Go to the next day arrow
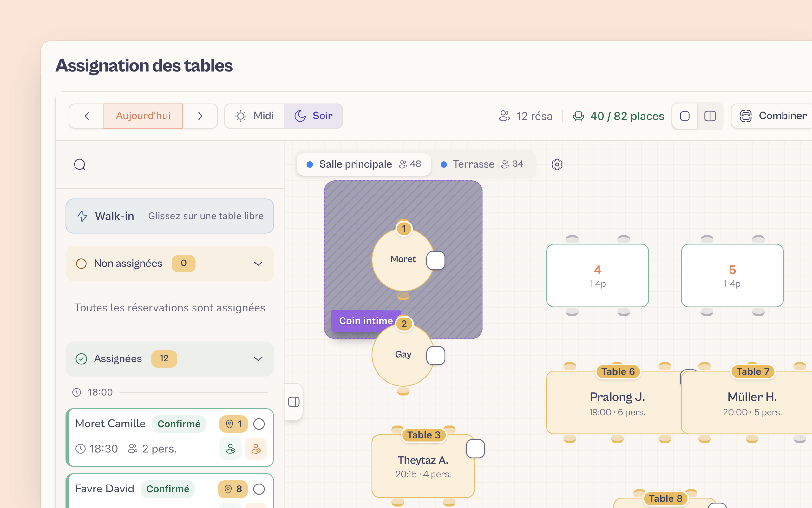This screenshot has height=508, width=812. click(200, 116)
